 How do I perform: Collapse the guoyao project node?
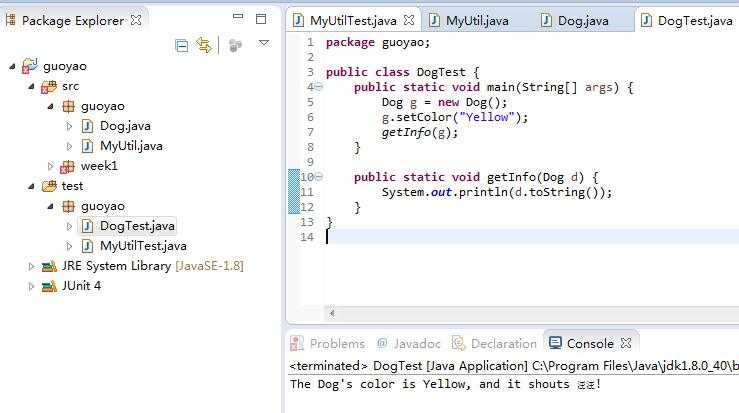click(13, 66)
